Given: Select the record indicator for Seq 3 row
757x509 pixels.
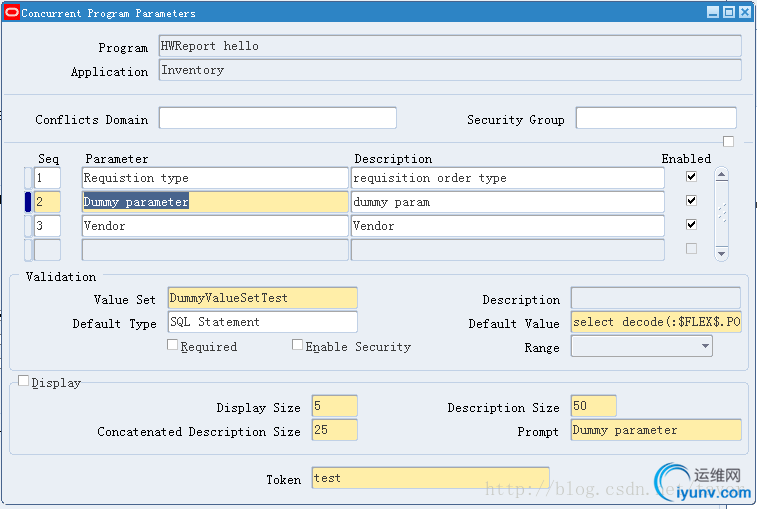Looking at the screenshot, I should coord(28,226).
